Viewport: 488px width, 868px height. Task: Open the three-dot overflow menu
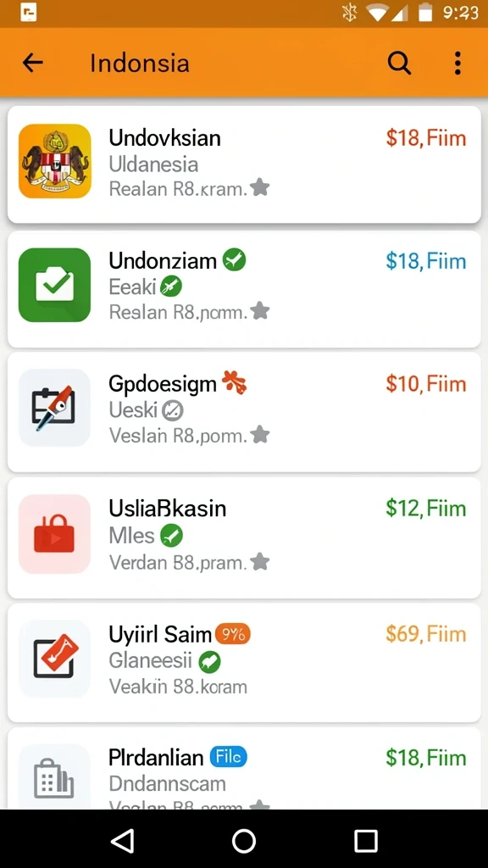click(457, 63)
